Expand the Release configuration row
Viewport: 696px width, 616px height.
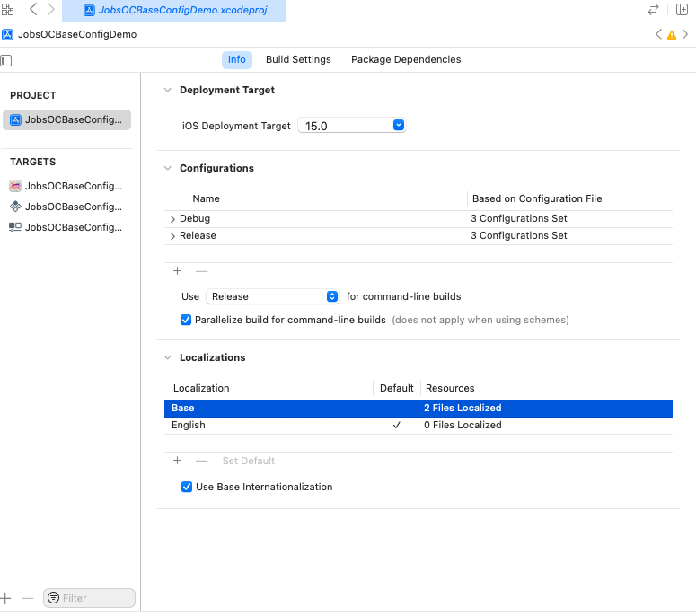click(x=172, y=236)
